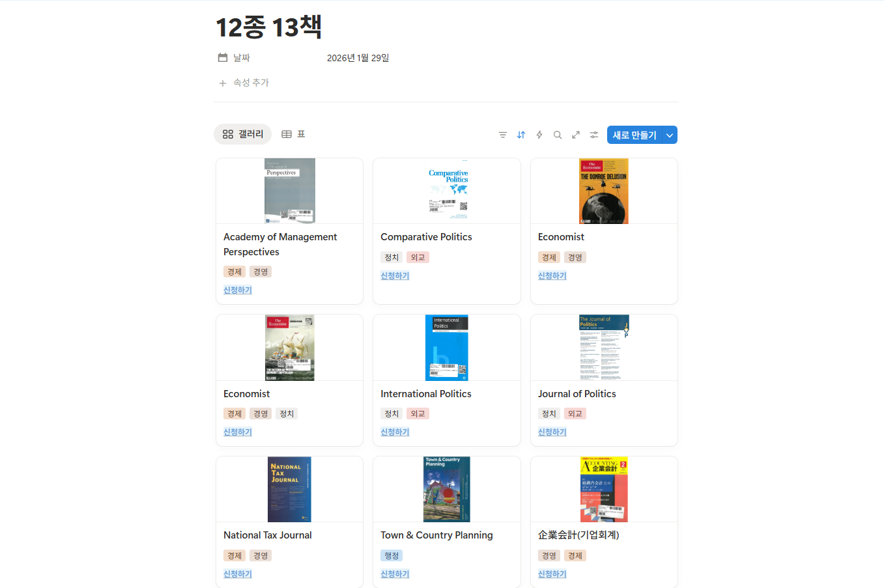
Task: Open database in full page expand icon
Action: (x=576, y=135)
